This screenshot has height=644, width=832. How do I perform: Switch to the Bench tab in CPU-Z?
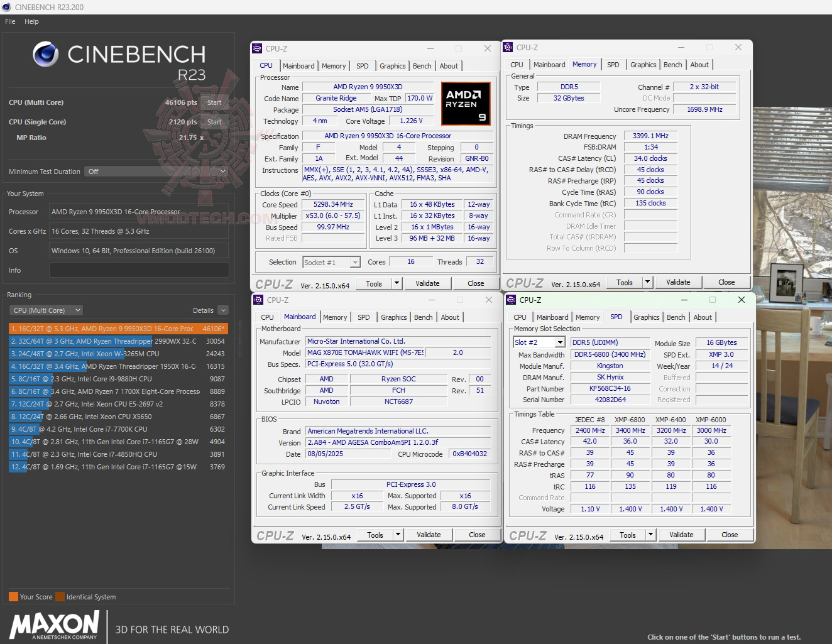pos(422,65)
